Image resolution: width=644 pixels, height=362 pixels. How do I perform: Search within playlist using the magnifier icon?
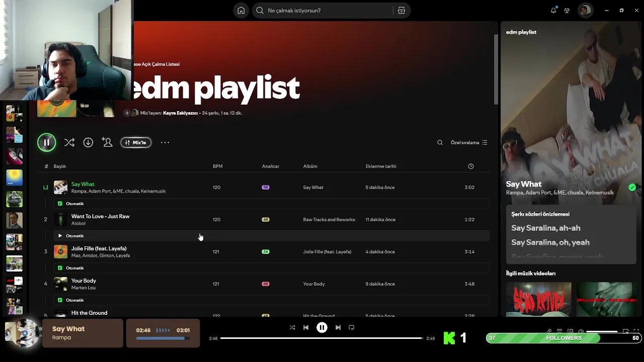click(440, 143)
